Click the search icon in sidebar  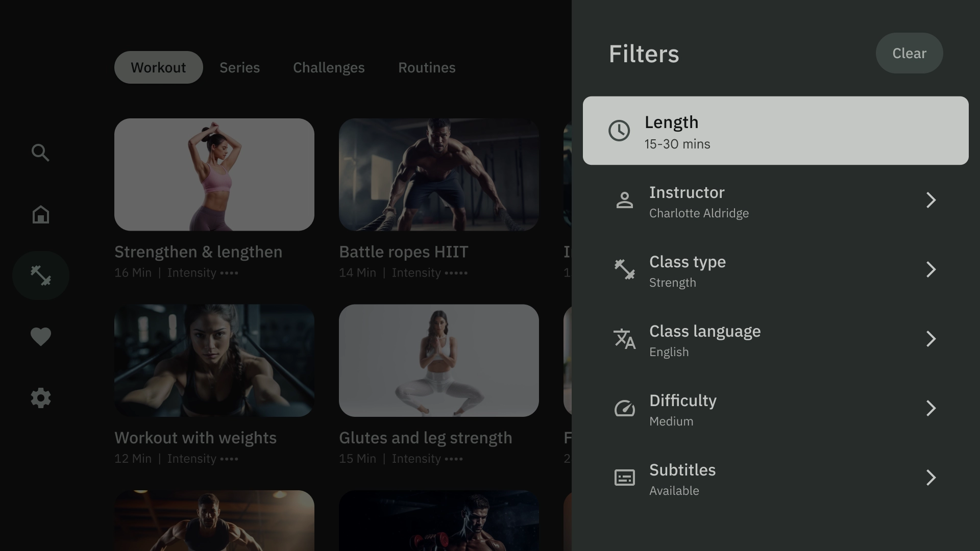(40, 153)
